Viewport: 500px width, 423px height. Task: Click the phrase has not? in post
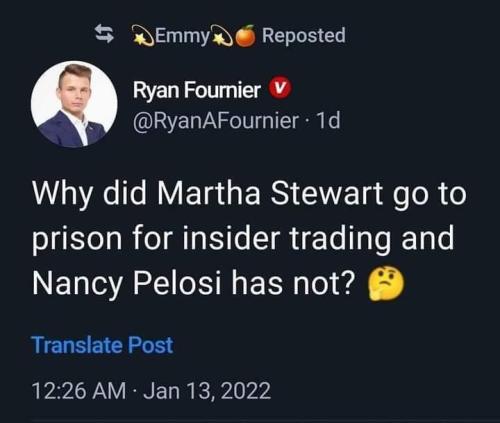[292, 284]
